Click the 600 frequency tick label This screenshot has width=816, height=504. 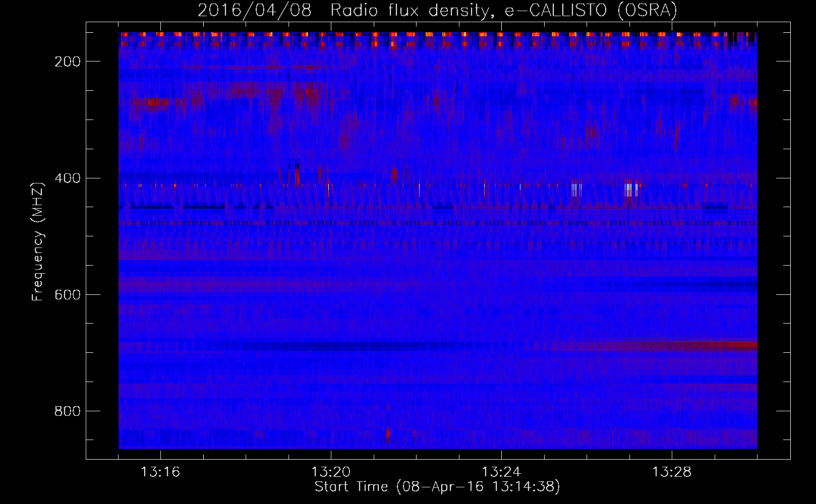(x=68, y=295)
